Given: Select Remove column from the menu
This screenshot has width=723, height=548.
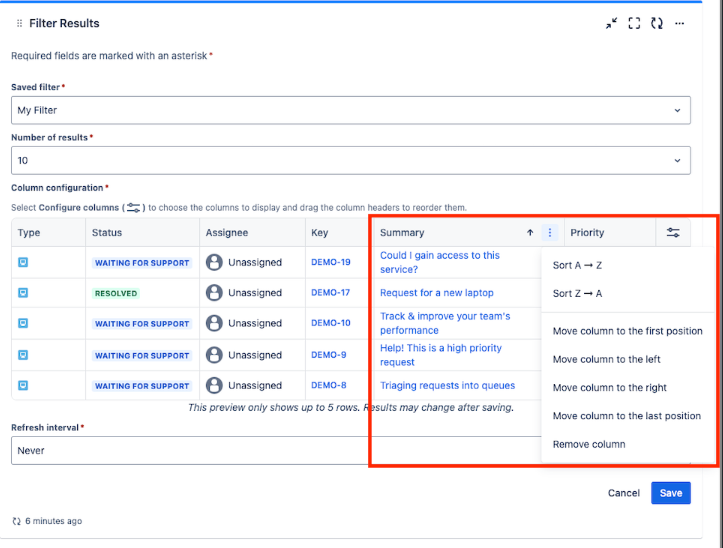Looking at the screenshot, I should click(628, 444).
